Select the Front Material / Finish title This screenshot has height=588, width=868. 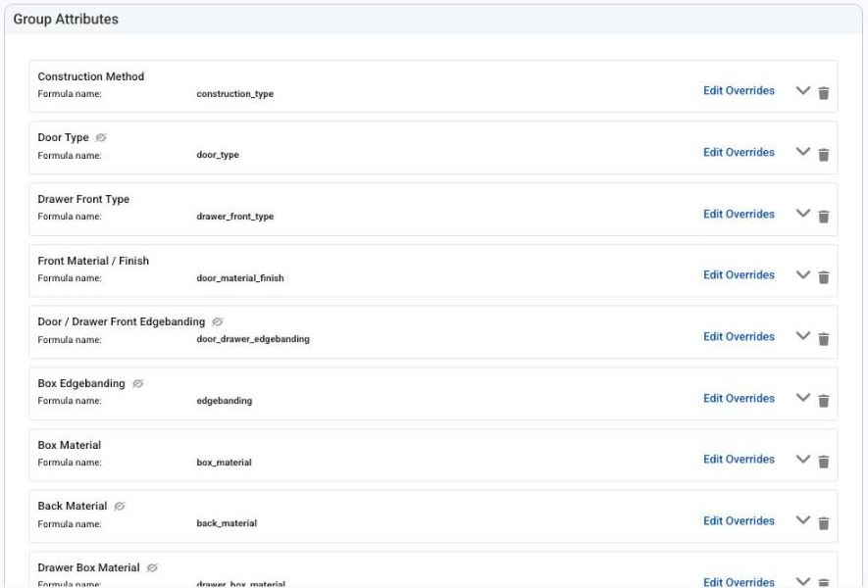tap(93, 261)
